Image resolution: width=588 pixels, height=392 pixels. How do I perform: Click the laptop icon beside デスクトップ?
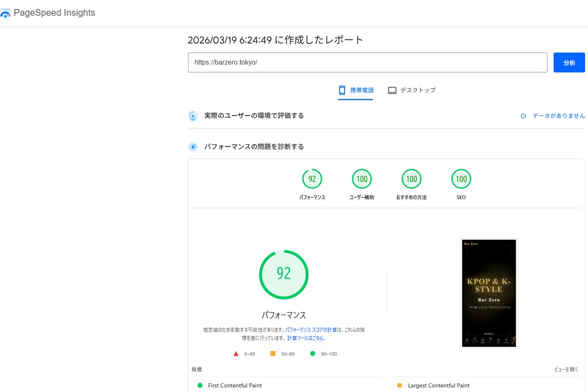coord(392,90)
